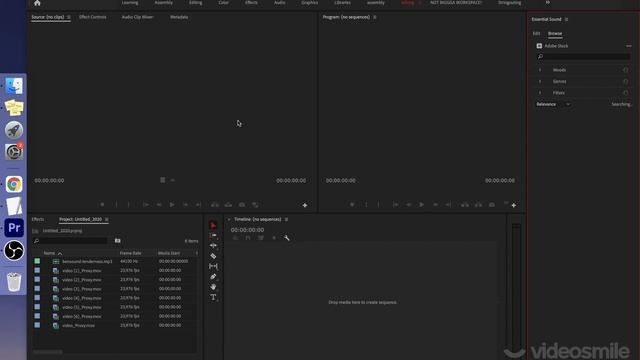Image resolution: width=640 pixels, height=360 pixels.
Task: Switch to Effects tab beside Project
Action: tap(38, 219)
